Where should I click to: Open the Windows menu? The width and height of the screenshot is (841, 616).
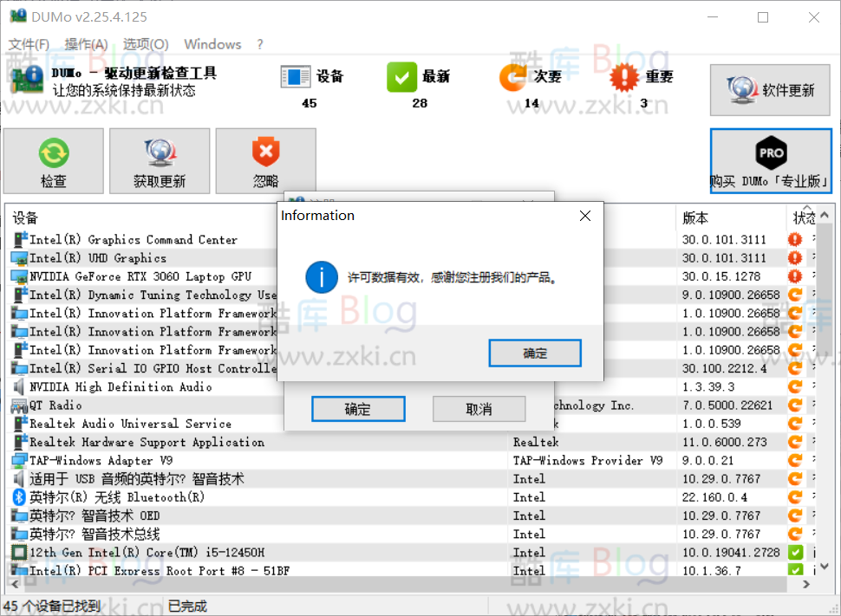(x=212, y=44)
